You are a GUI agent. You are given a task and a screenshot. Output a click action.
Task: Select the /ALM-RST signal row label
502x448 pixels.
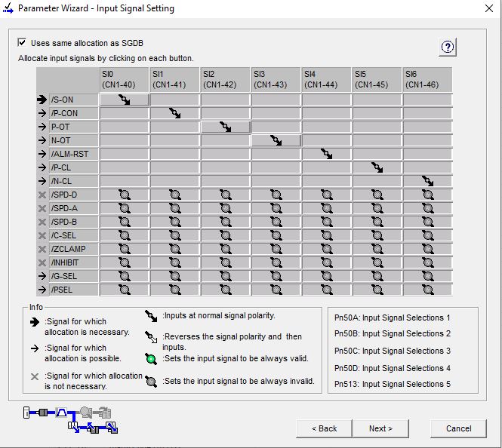[74, 154]
